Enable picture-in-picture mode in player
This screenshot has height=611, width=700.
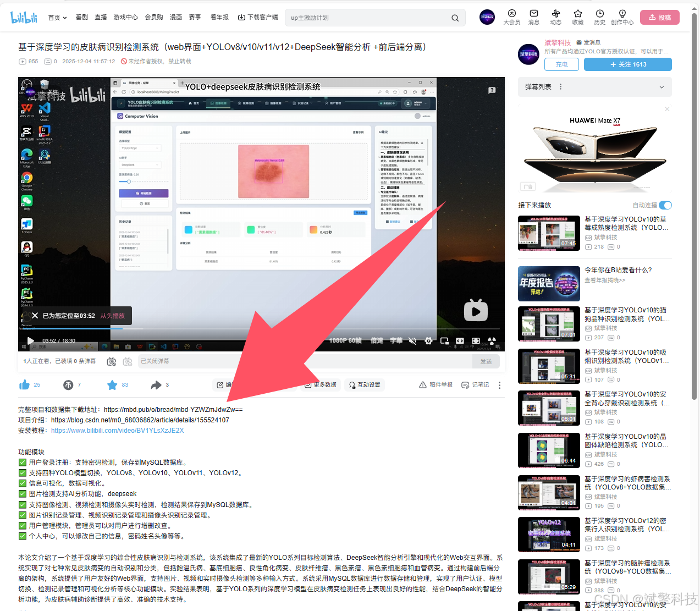point(444,341)
